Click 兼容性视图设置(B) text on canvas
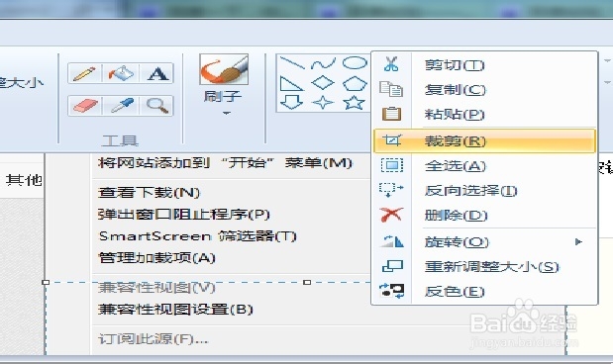The image size is (613, 364). coord(175,310)
